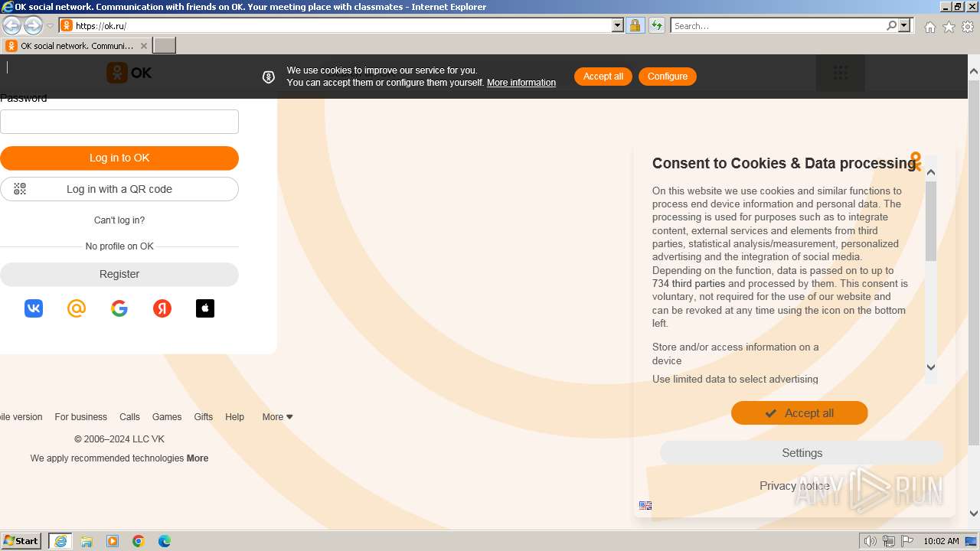Launch Edge from the taskbar
This screenshot has height=551, width=980.
coord(165,541)
